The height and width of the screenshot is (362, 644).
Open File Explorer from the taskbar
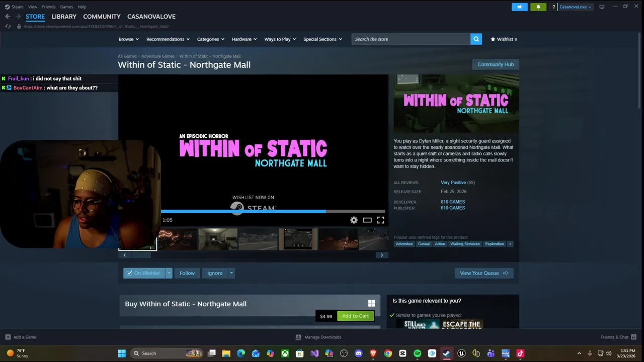(226, 353)
